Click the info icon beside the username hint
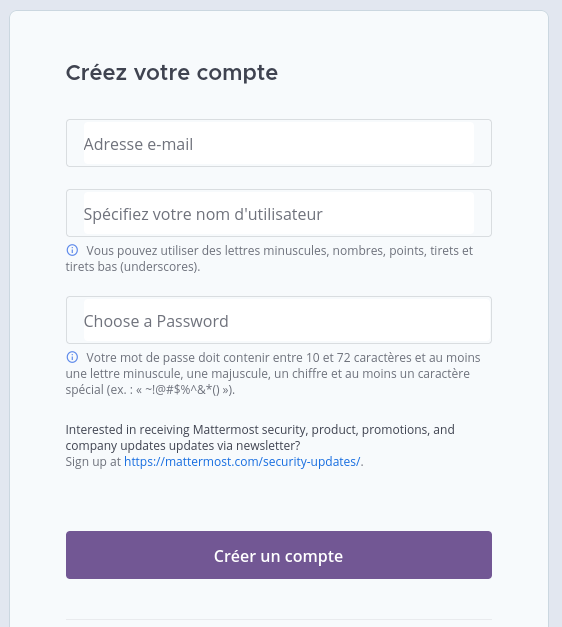The width and height of the screenshot is (562, 627). coord(72,250)
